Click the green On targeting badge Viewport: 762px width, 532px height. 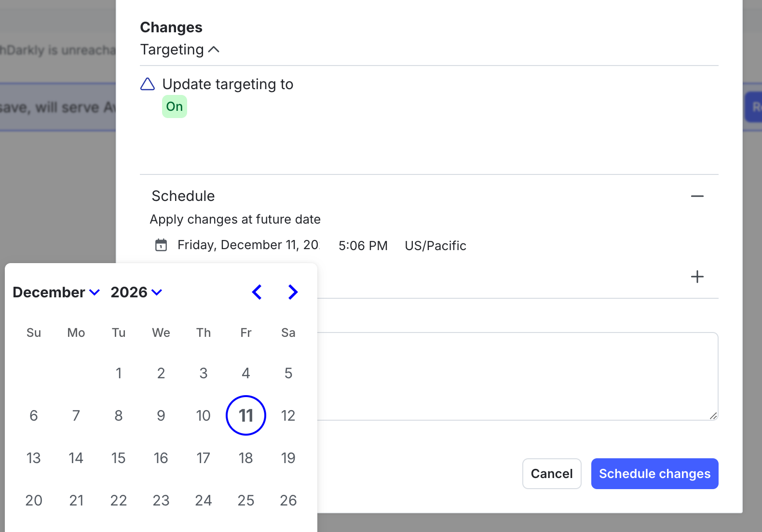coord(175,106)
